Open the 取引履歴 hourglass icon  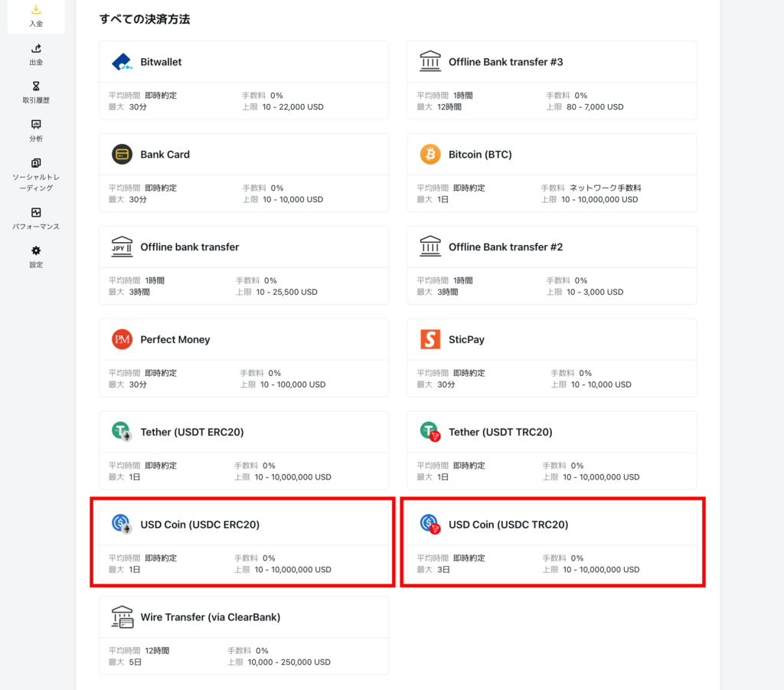point(36,86)
